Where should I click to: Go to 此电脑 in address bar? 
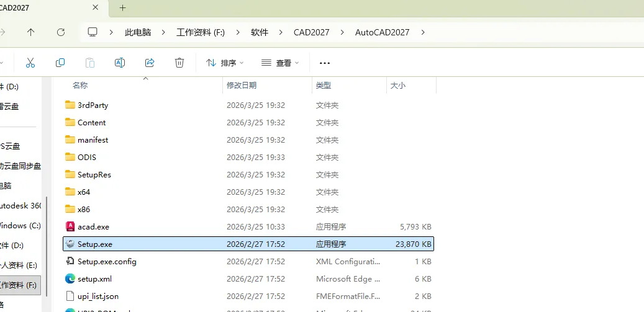point(138,32)
